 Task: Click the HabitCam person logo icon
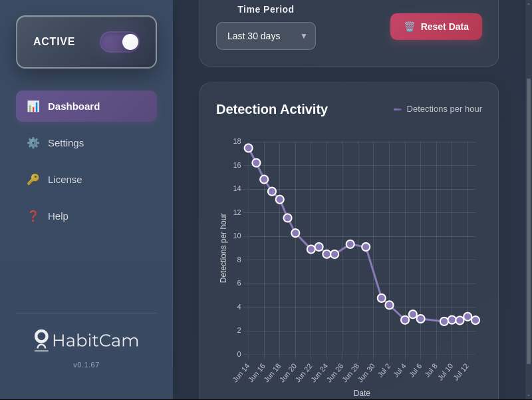click(x=41, y=340)
